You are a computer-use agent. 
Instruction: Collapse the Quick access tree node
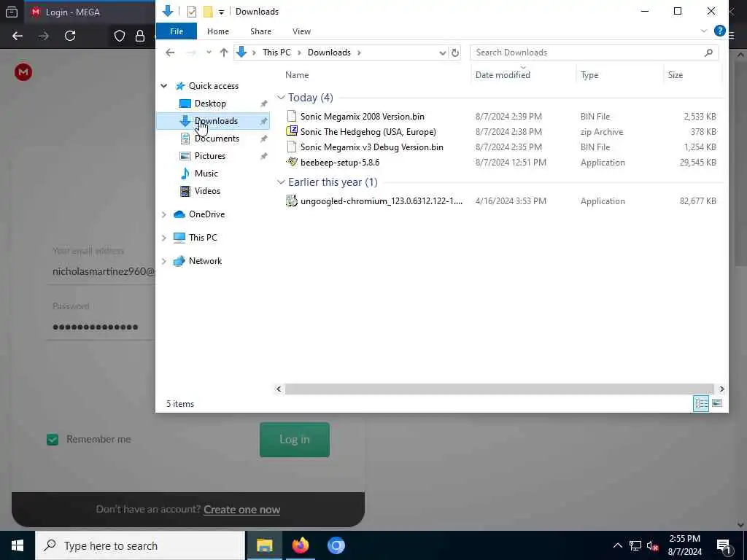[x=164, y=86]
